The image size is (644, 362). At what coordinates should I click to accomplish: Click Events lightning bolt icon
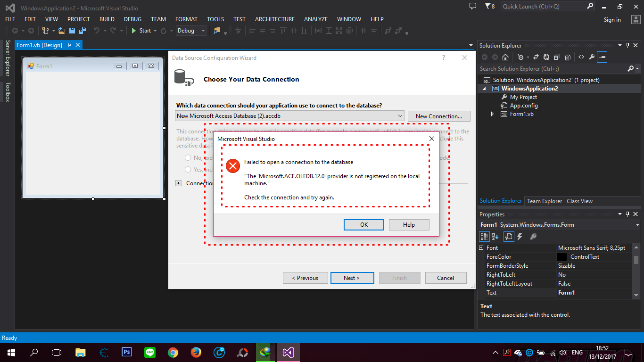pos(520,237)
